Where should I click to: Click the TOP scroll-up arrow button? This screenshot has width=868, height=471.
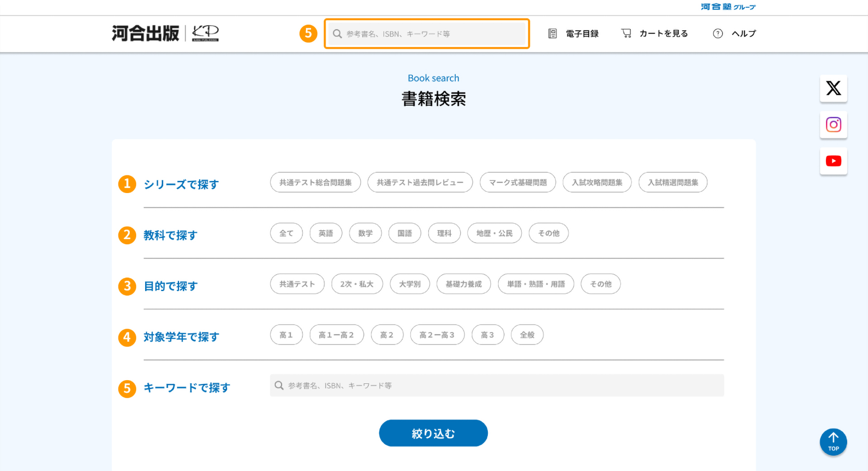(x=833, y=442)
